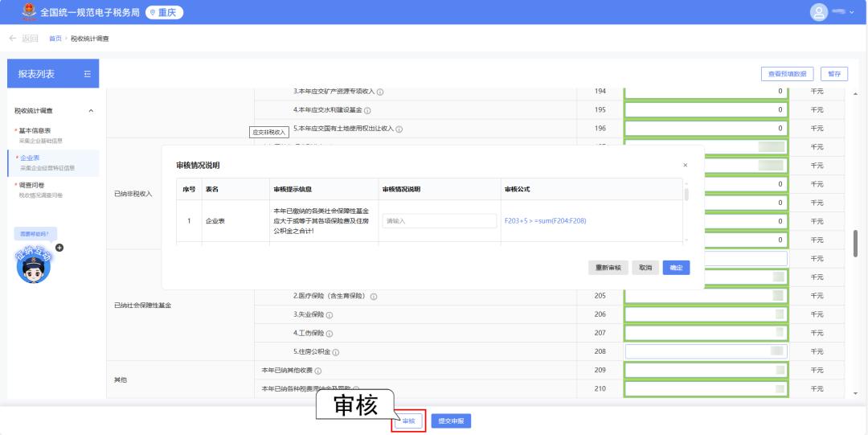The image size is (868, 435).
Task: Click the 重新审核 button
Action: click(x=608, y=268)
